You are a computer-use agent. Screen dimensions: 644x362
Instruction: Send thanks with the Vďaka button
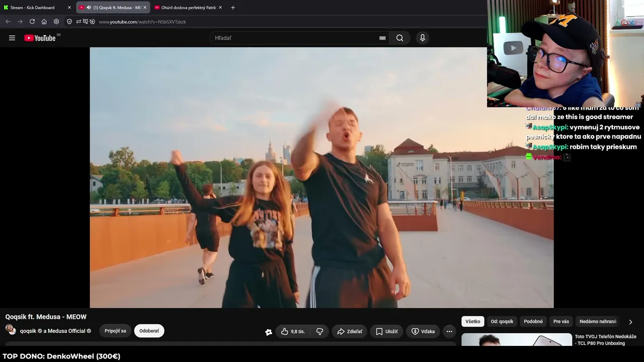[x=423, y=331]
